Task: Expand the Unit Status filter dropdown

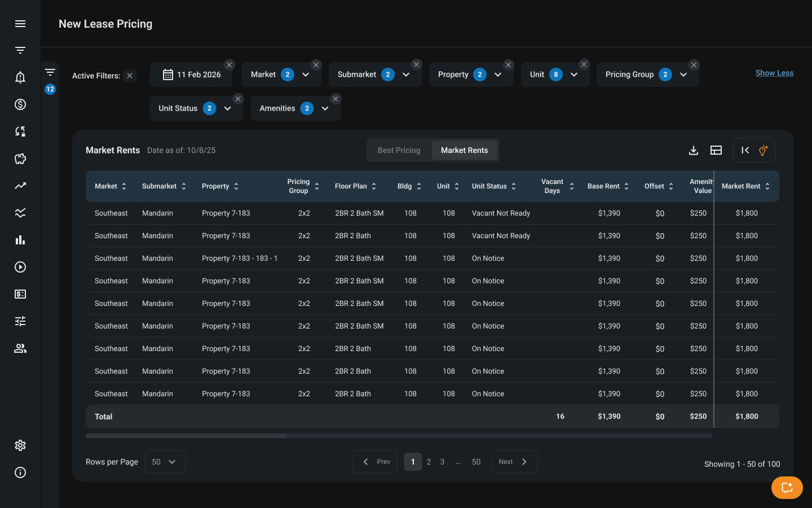Action: 228,108
